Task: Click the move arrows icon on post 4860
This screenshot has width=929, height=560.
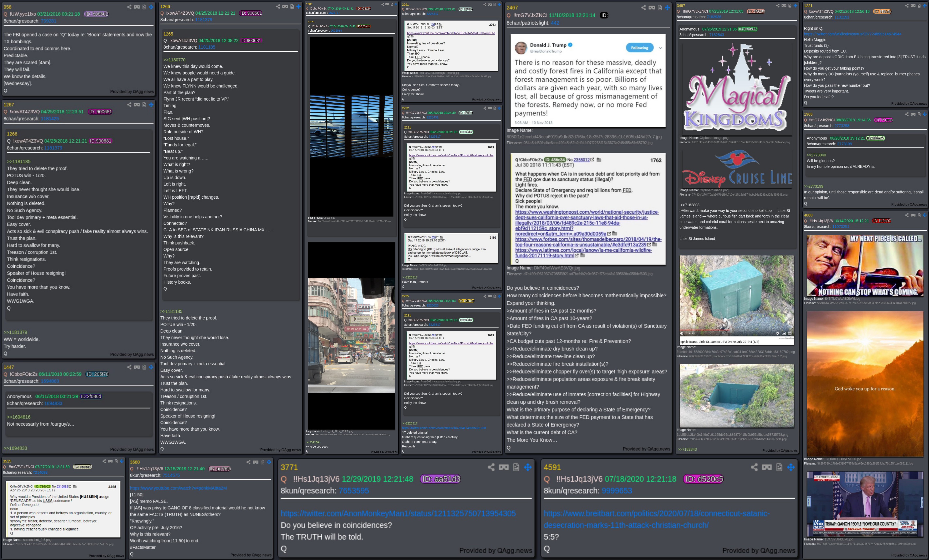Action: click(925, 215)
